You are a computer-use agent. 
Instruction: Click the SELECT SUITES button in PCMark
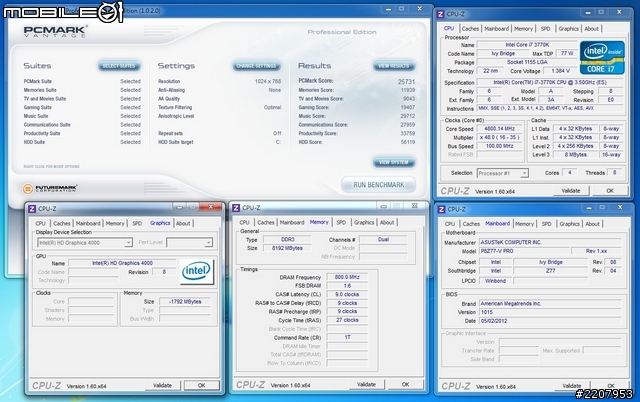[x=119, y=66]
